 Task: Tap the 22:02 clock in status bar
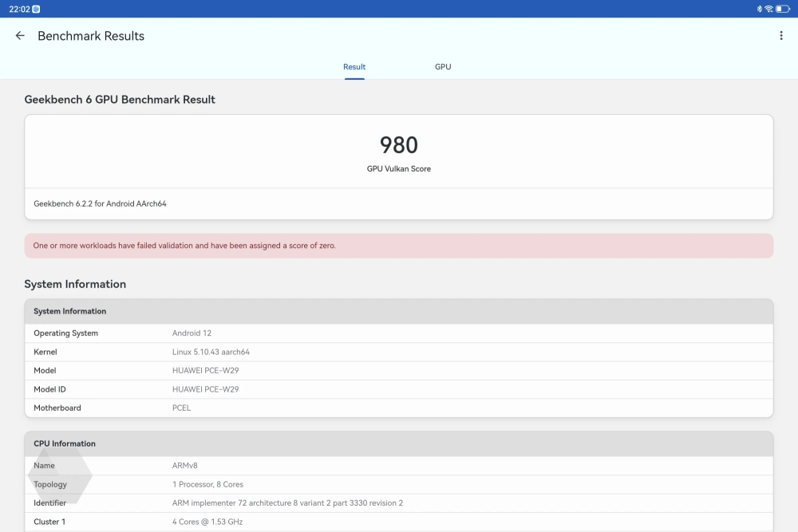click(19, 9)
